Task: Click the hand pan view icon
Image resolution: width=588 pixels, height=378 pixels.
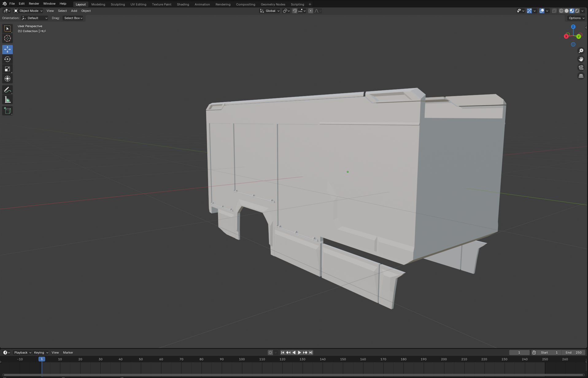Action: click(x=581, y=59)
